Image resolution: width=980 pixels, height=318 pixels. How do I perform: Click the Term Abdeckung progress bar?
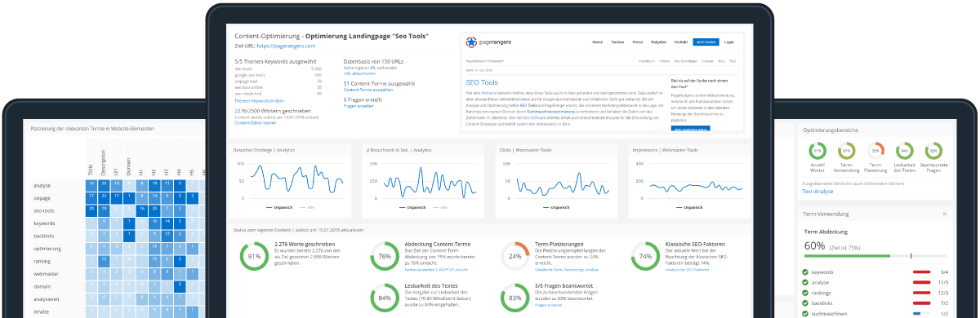pyautogui.click(x=876, y=256)
